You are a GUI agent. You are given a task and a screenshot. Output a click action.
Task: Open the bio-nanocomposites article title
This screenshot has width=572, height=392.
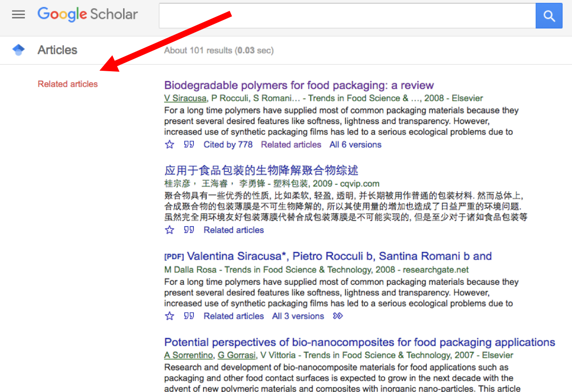[359, 342]
